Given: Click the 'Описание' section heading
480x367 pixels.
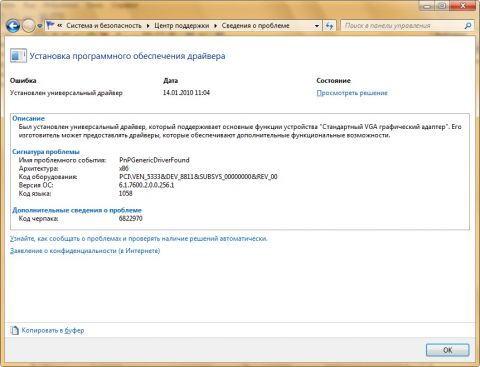Looking at the screenshot, I should [x=28, y=118].
